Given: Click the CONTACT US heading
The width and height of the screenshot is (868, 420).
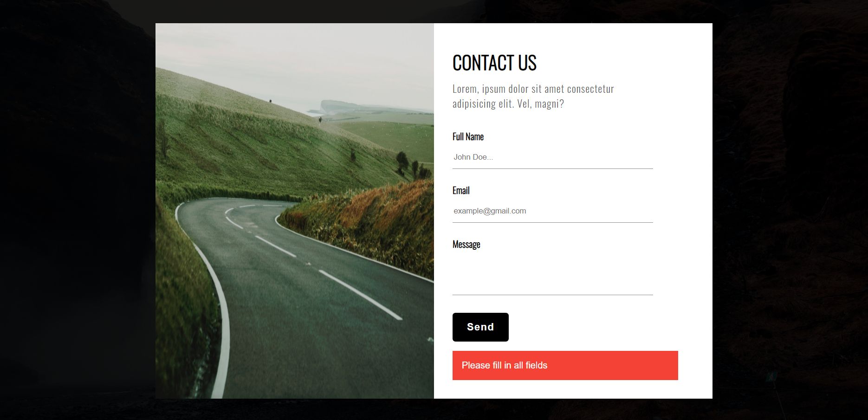Looking at the screenshot, I should tap(494, 63).
